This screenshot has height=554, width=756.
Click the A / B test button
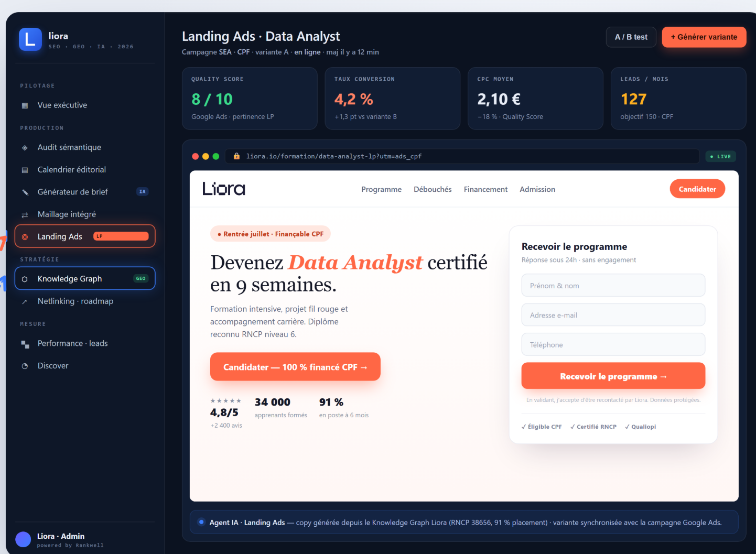coord(631,37)
